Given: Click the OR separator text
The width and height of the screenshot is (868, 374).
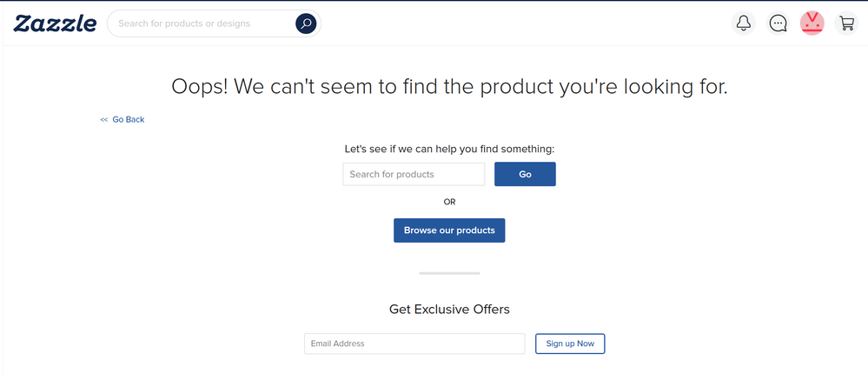Looking at the screenshot, I should point(449,202).
